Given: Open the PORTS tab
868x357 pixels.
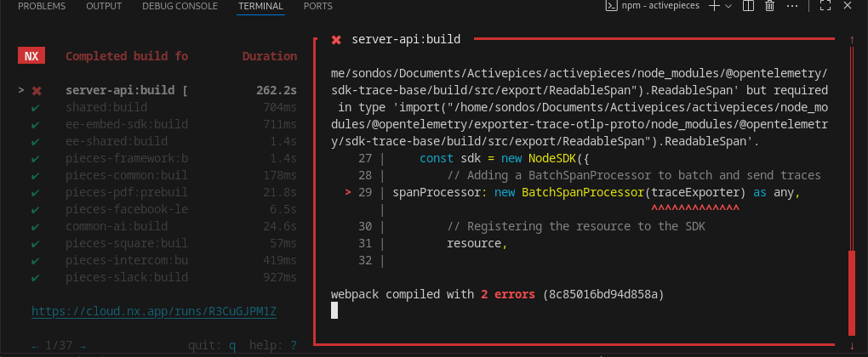Looking at the screenshot, I should pyautogui.click(x=317, y=6).
